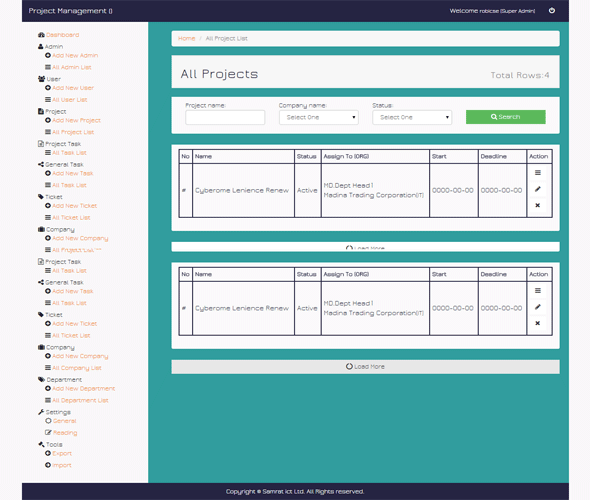
Task: Open General settings link
Action: (x=64, y=421)
